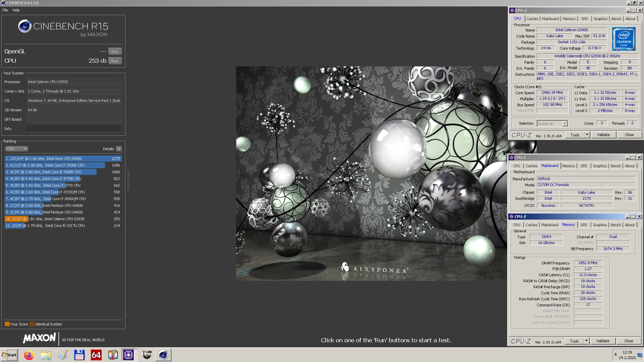
Task: Click Close button in bottom CPU-Z window
Action: (629, 341)
